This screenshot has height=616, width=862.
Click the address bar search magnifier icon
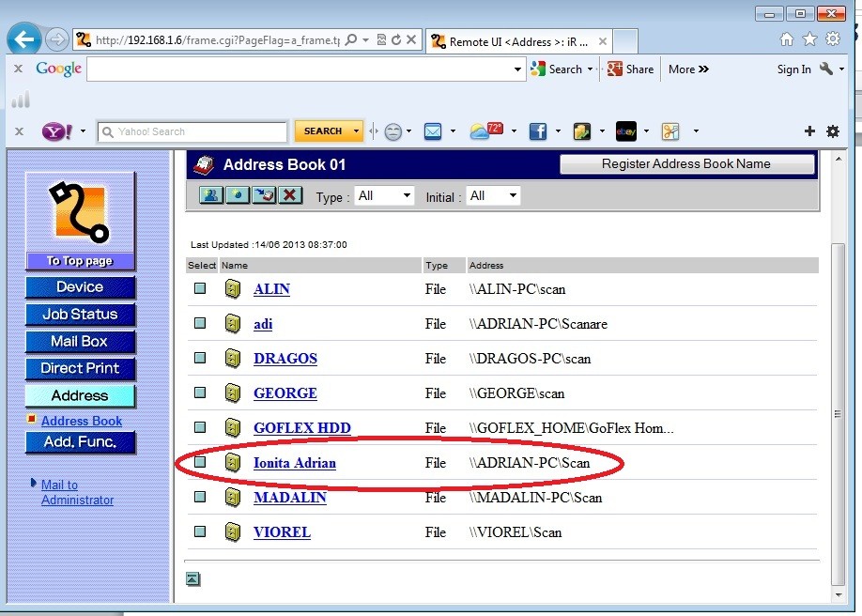(x=351, y=39)
